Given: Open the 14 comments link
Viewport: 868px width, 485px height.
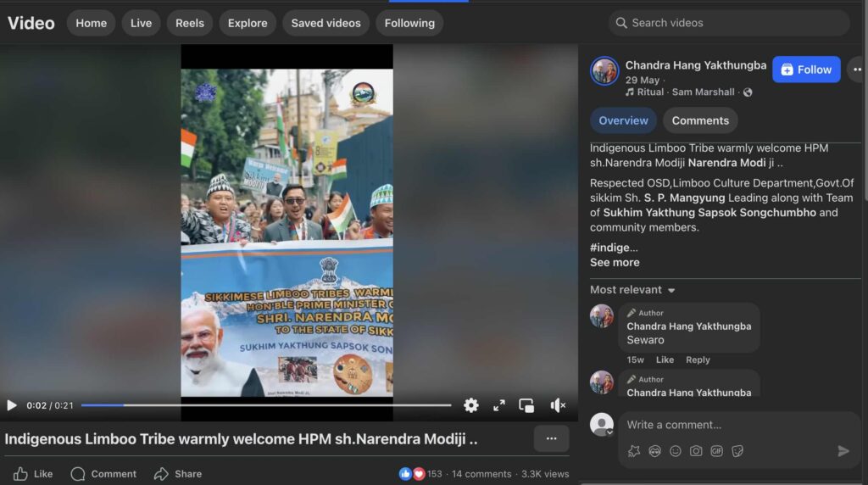Looking at the screenshot, I should click(x=481, y=474).
